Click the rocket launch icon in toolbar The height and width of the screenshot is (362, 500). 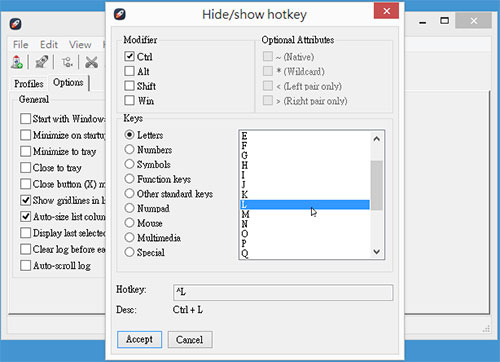pos(42,62)
